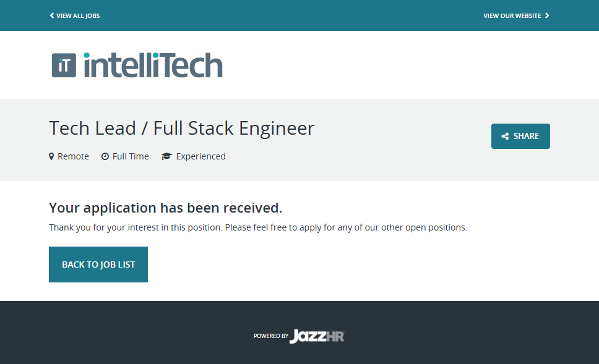This screenshot has width=599, height=364.
Task: Open the View All Jobs link
Action: (x=78, y=15)
